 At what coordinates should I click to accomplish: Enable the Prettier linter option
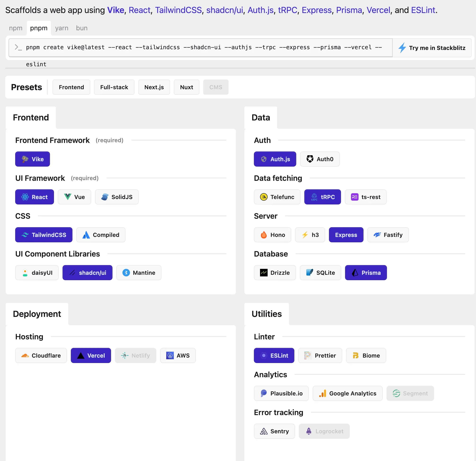[x=320, y=355]
